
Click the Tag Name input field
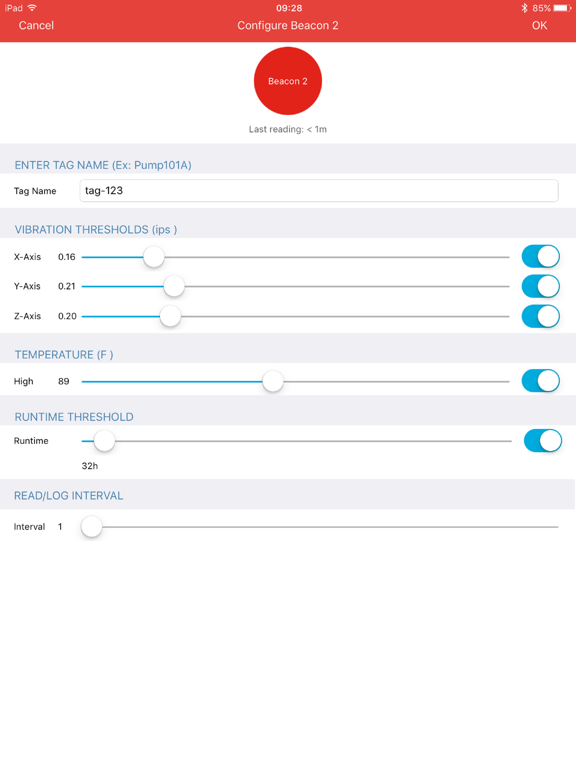tap(319, 191)
